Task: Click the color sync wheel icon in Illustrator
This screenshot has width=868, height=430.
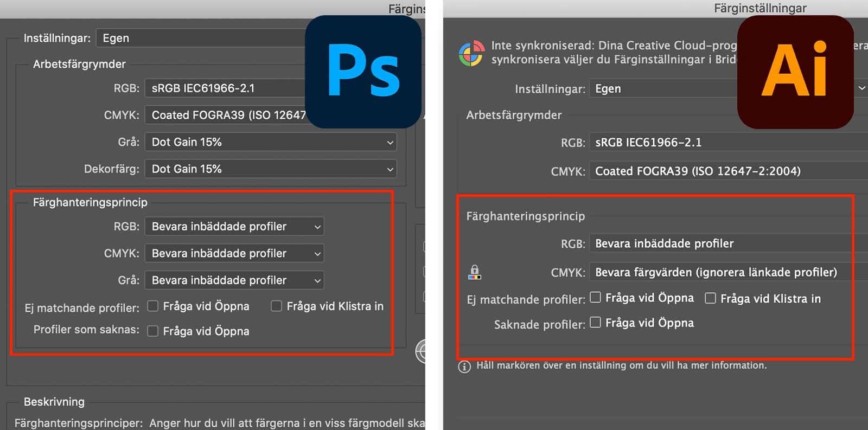Action: (471, 53)
